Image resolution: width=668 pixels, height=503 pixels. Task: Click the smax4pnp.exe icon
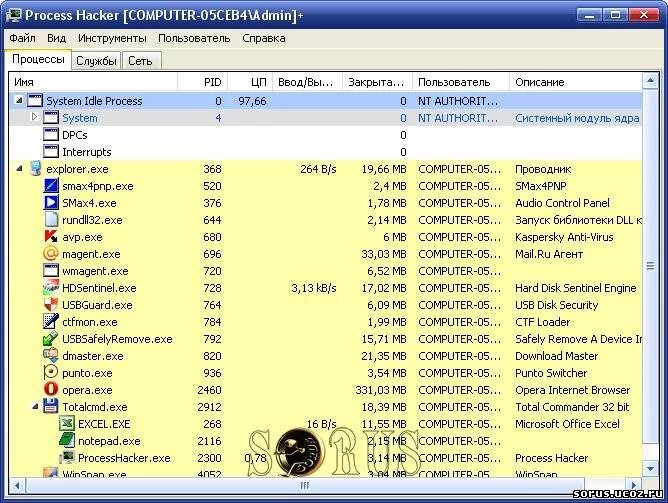[x=51, y=186]
